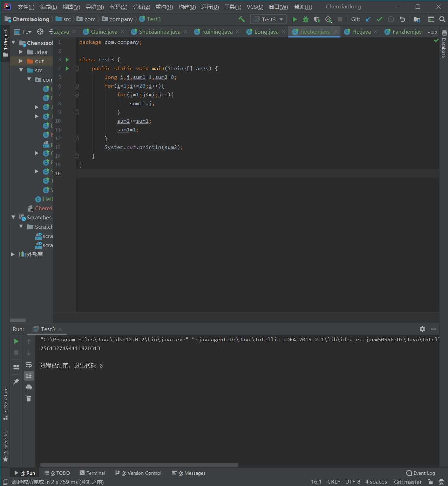Open the Test3 run configuration dropdown
The width and height of the screenshot is (448, 486).
(268, 19)
